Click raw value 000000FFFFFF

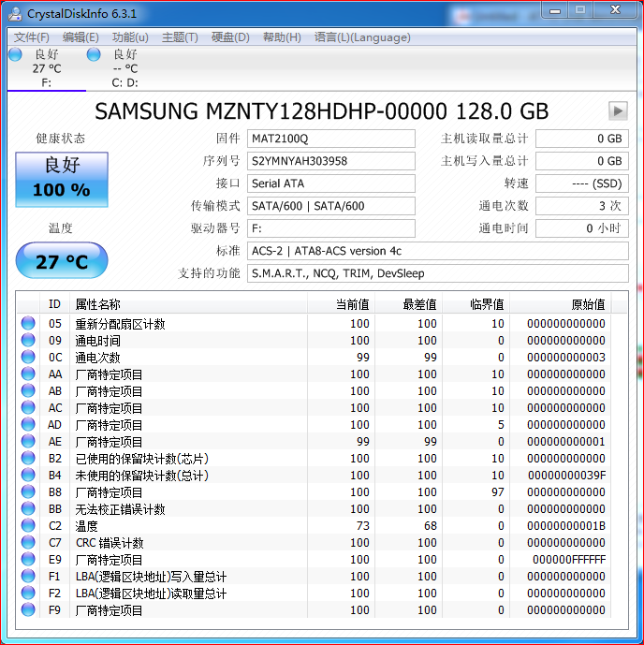tap(569, 560)
